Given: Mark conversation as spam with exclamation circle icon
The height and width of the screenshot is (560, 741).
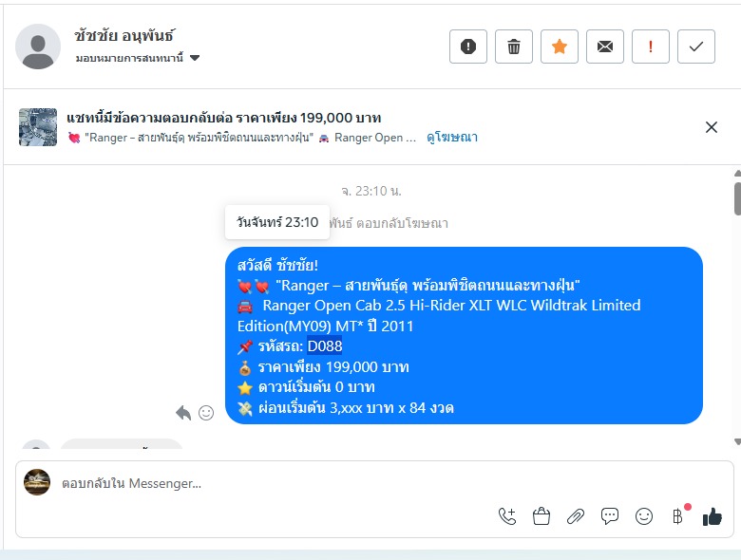Looking at the screenshot, I should click(x=467, y=47).
